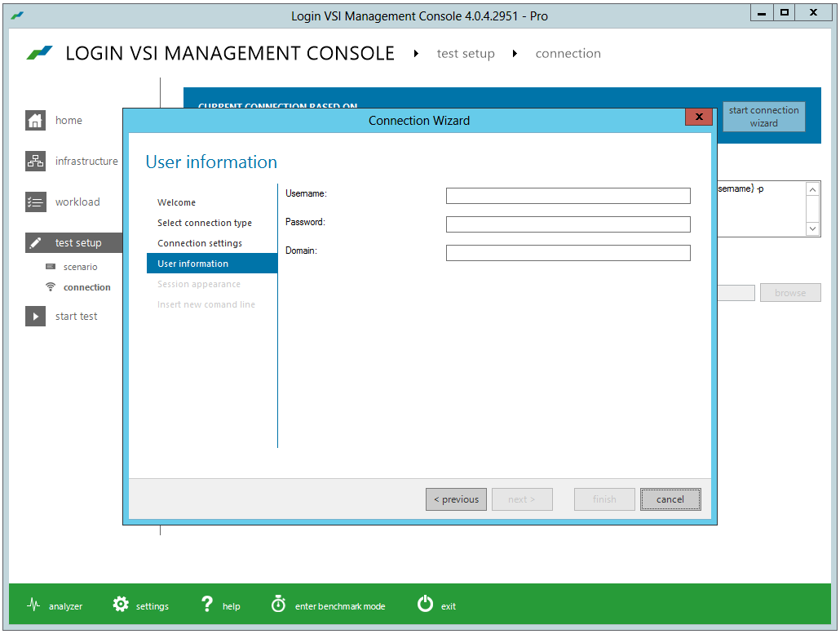This screenshot has height=634, width=840.
Task: Click the path field beside browse
Action: (x=736, y=293)
